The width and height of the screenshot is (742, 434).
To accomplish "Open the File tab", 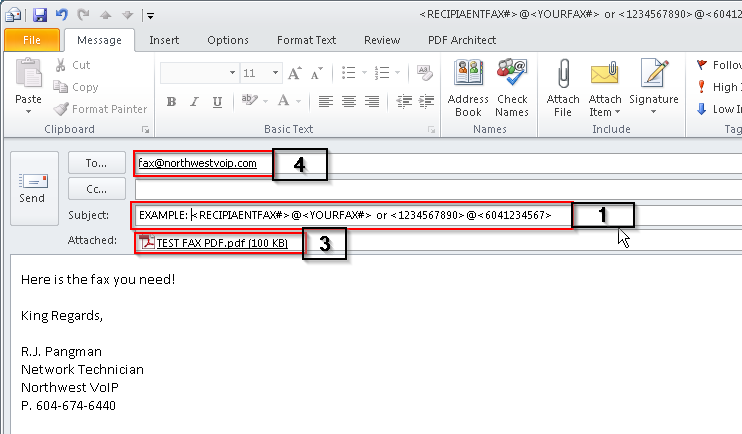I will point(32,40).
